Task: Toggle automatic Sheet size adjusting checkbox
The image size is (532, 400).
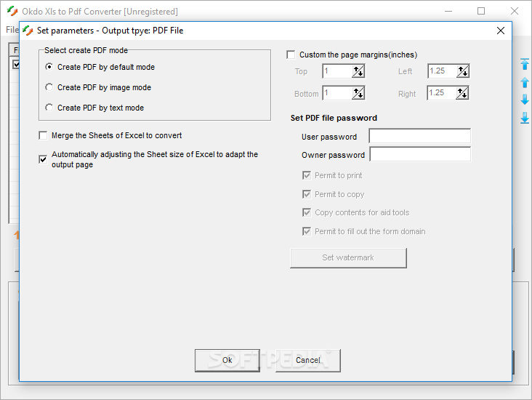Action: [x=43, y=159]
